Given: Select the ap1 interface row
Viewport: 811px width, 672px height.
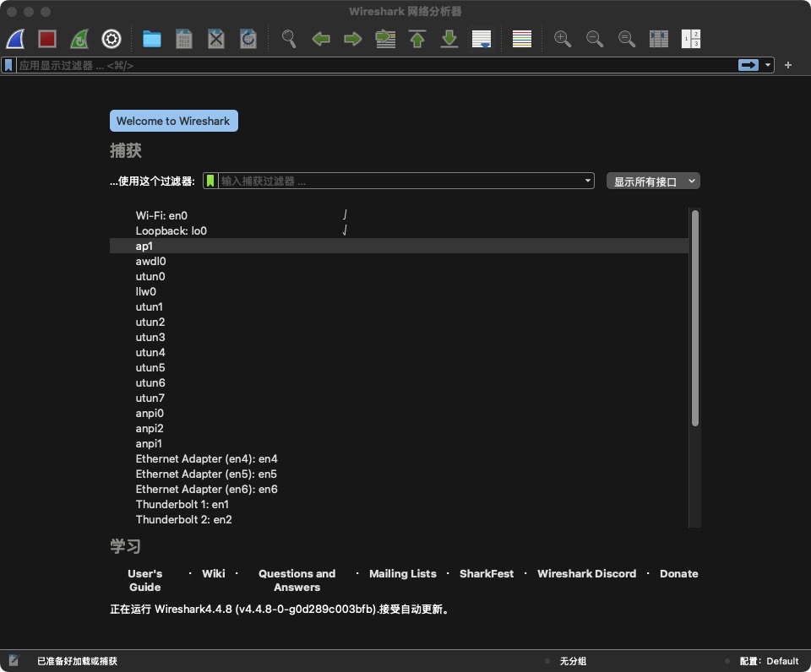Looking at the screenshot, I should point(399,246).
